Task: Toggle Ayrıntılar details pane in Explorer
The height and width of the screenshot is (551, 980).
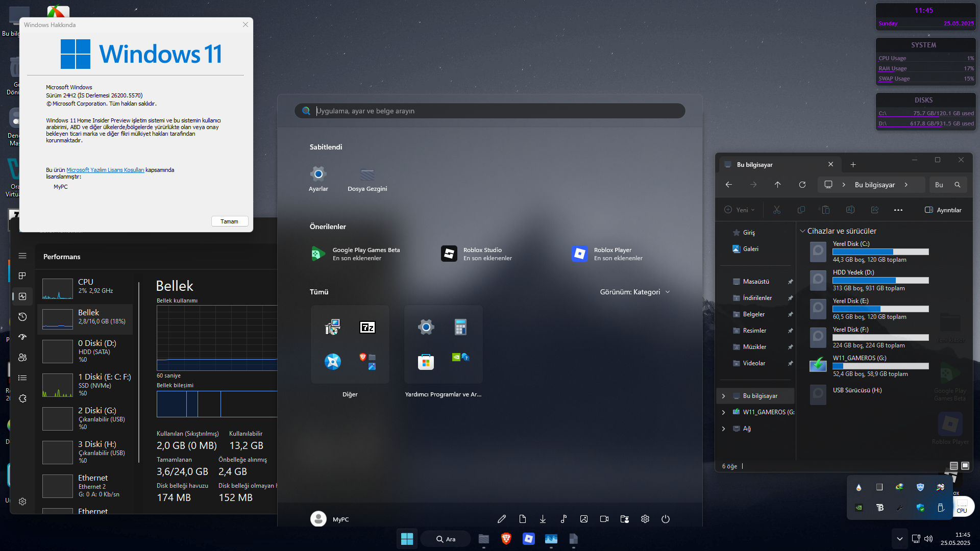Action: pos(943,210)
